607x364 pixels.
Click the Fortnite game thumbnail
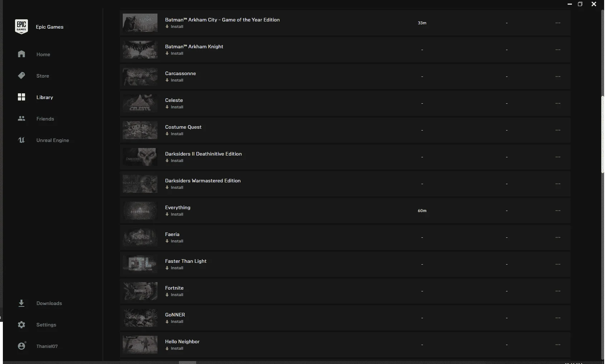pyautogui.click(x=140, y=291)
